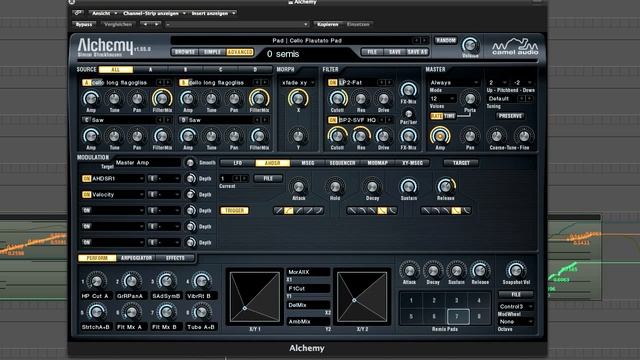640x360 pixels.
Task: Switch to the MSEG tab
Action: pos(308,163)
